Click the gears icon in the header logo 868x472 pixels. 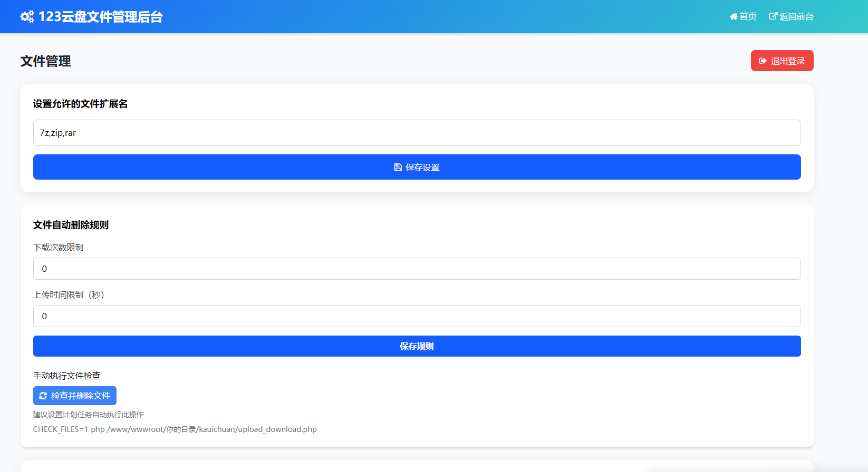click(x=27, y=17)
